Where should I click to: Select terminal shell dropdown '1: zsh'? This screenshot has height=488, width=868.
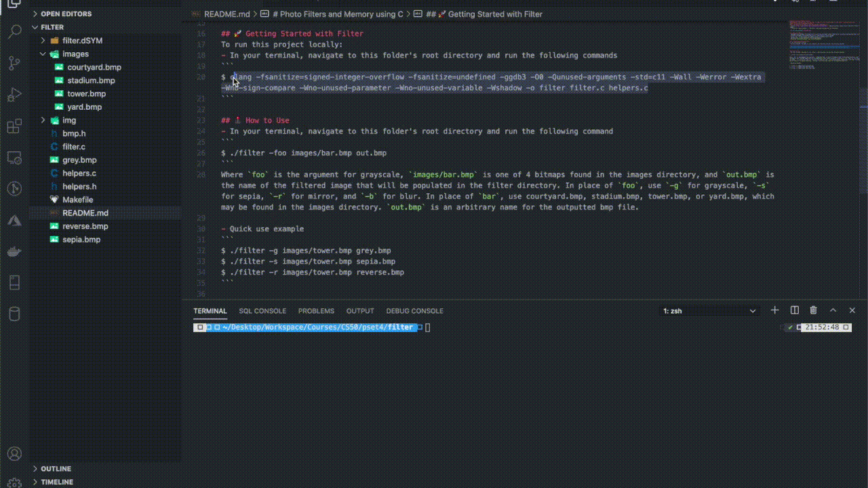(709, 310)
